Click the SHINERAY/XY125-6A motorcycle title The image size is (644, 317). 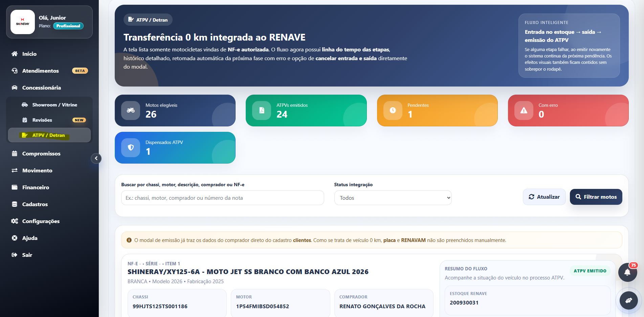248,272
